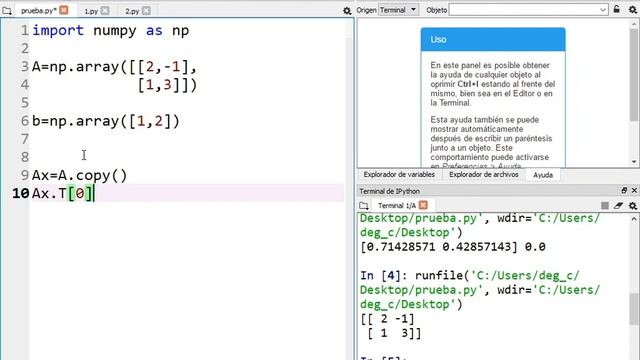Expand the Objeto combo box list
Viewport: 640px width, 360px height.
(603, 10)
